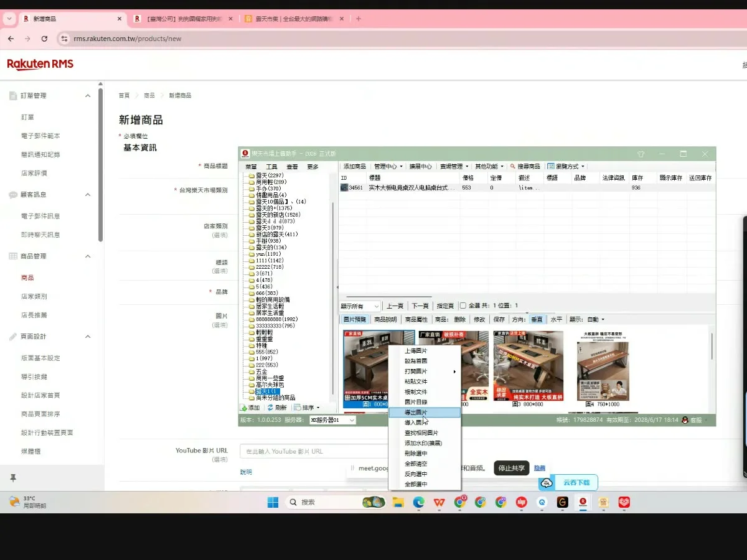Click the 保存 button in image panel
The height and width of the screenshot is (560, 747).
(499, 319)
